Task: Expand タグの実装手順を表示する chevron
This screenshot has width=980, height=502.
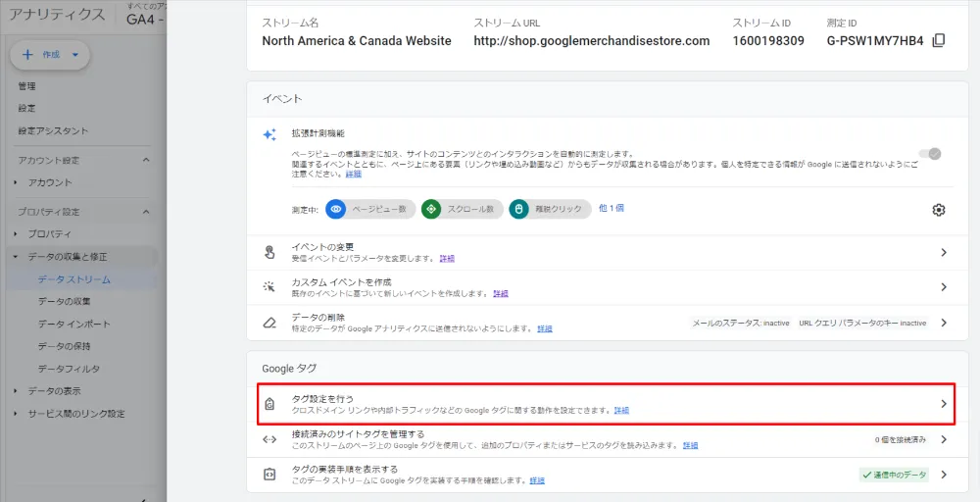Action: pyautogui.click(x=944, y=475)
